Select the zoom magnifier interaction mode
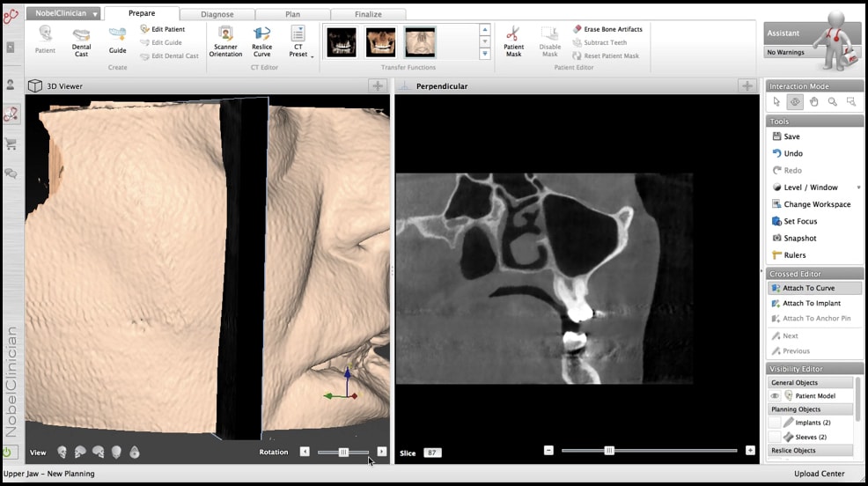This screenshot has width=868, height=486. click(x=833, y=102)
